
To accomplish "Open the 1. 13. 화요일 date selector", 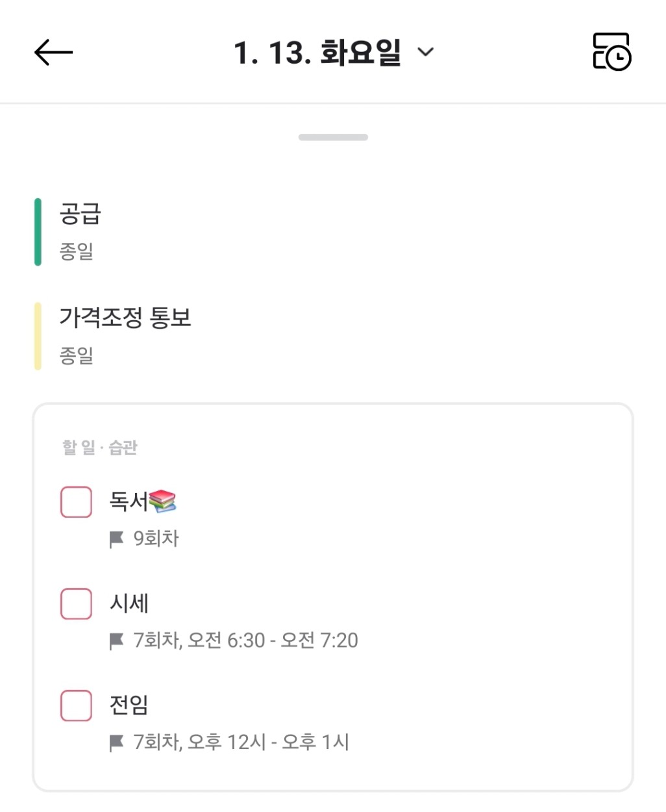I will [317, 53].
